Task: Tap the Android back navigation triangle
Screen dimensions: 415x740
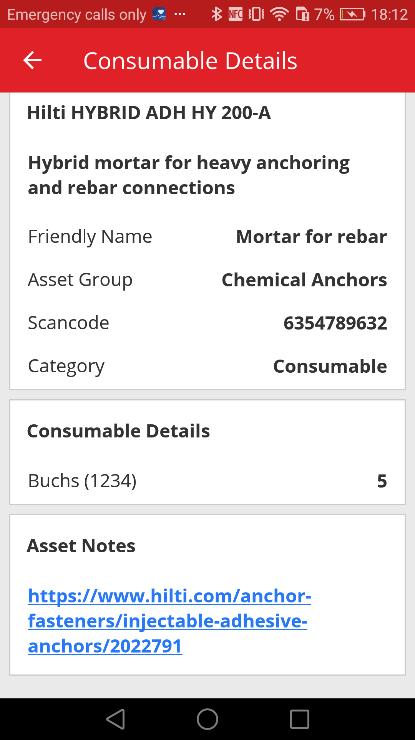Action: [x=116, y=719]
